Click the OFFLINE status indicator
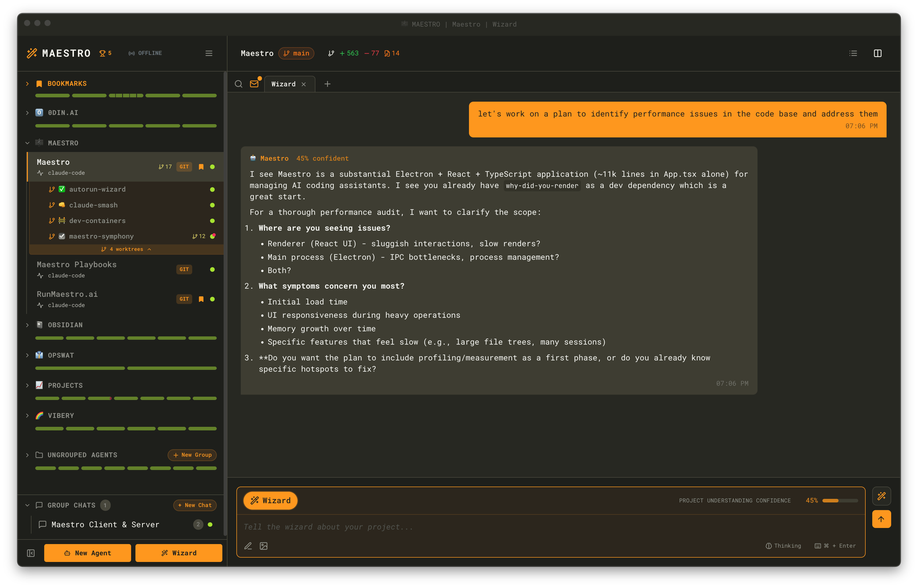The image size is (918, 588). coord(145,53)
